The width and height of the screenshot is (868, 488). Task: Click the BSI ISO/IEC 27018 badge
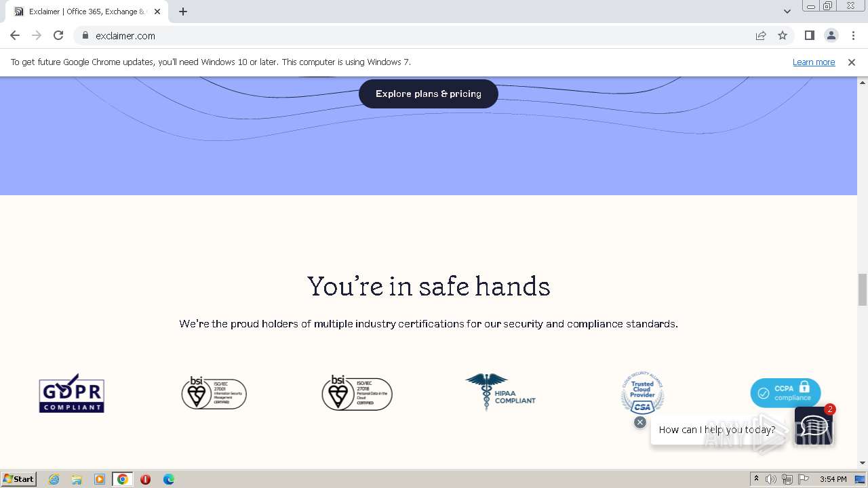click(x=357, y=393)
